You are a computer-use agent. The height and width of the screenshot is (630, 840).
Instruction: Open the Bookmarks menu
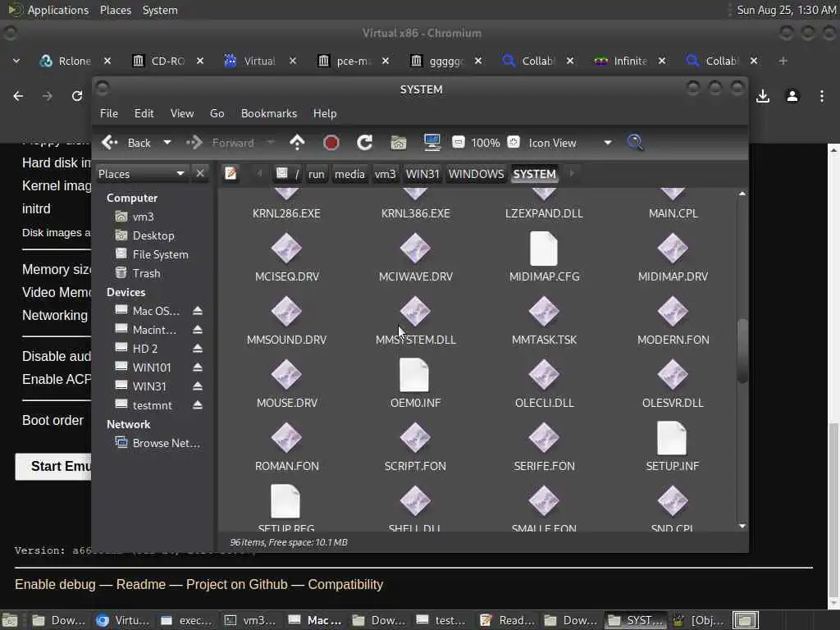click(x=269, y=113)
